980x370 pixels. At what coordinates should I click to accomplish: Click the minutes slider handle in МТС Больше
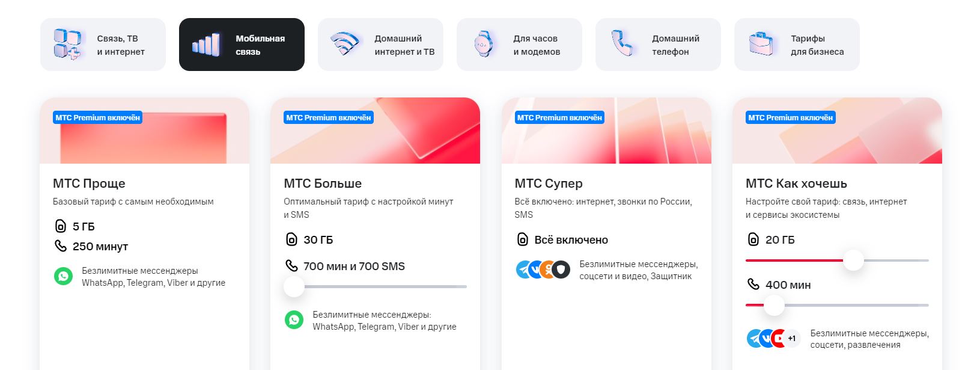point(294,286)
